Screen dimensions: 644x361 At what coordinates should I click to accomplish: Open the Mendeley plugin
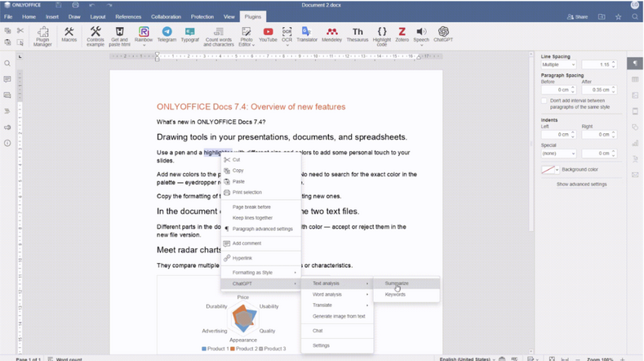click(x=332, y=34)
